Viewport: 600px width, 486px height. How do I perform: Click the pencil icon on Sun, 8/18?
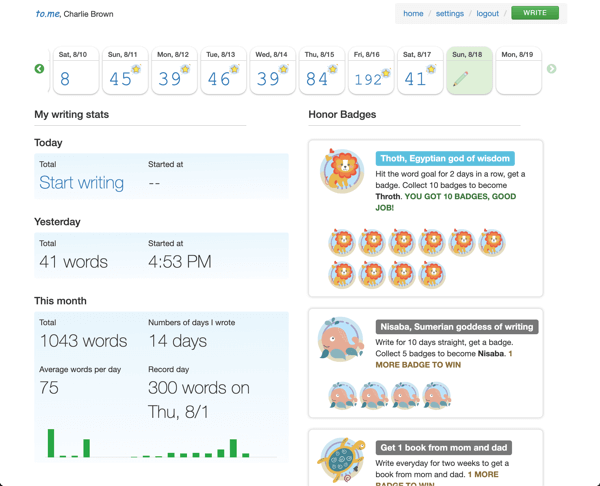(x=461, y=79)
